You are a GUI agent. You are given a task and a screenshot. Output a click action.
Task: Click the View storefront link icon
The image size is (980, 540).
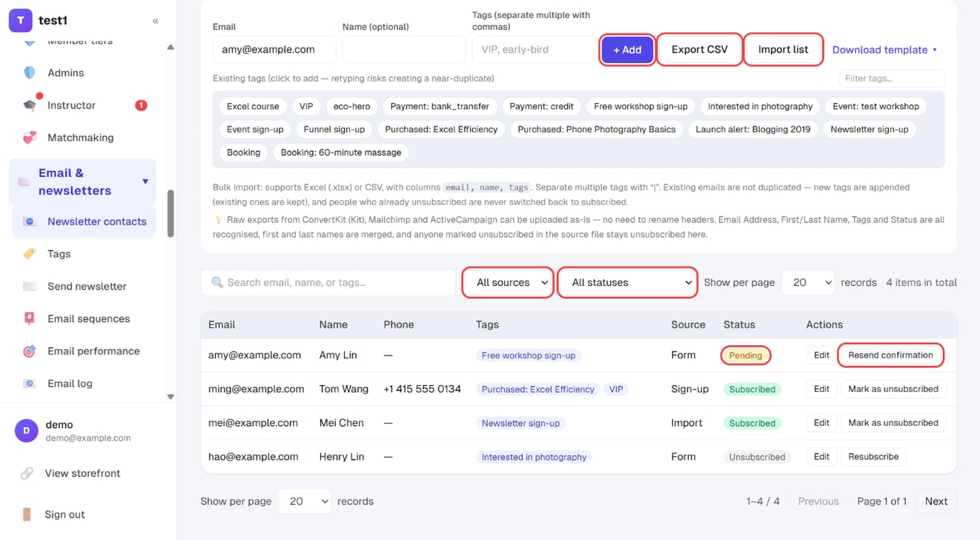coord(27,473)
